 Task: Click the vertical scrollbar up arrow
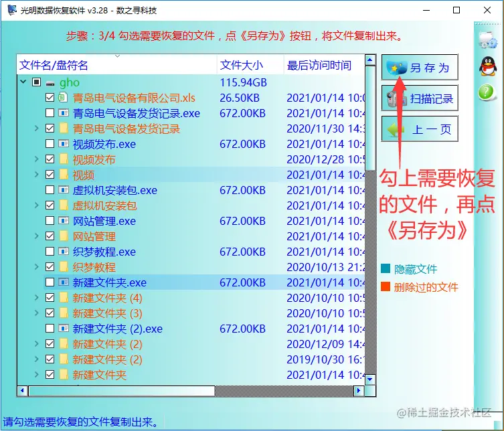370,60
